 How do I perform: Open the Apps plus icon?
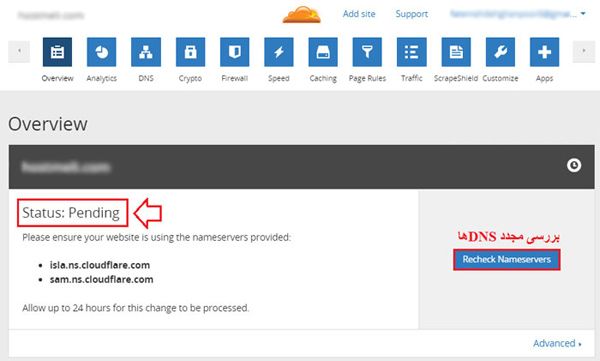tap(544, 52)
